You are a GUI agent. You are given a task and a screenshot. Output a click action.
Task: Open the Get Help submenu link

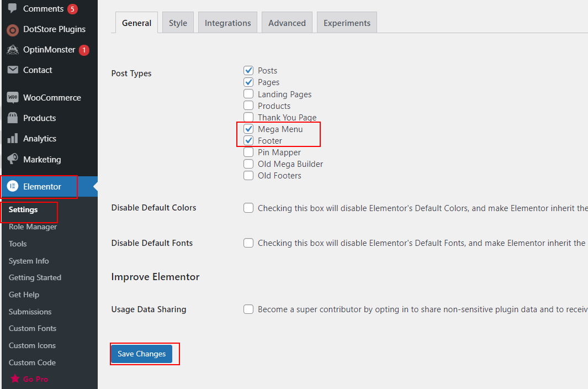[x=24, y=295]
